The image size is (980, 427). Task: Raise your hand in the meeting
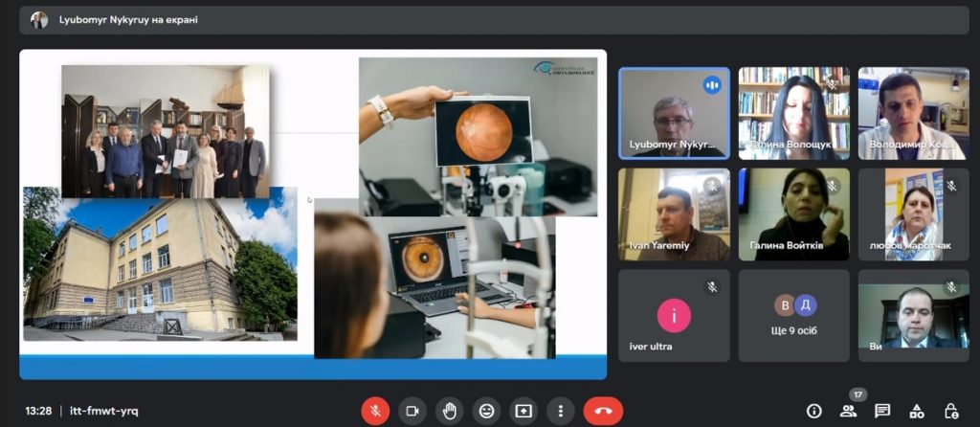[x=449, y=411]
